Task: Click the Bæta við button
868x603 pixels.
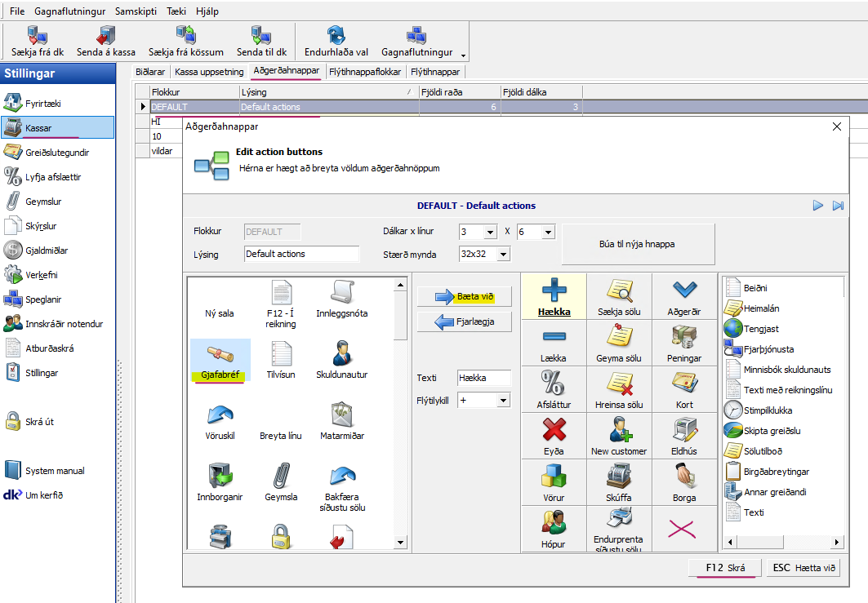Action: pyautogui.click(x=465, y=296)
